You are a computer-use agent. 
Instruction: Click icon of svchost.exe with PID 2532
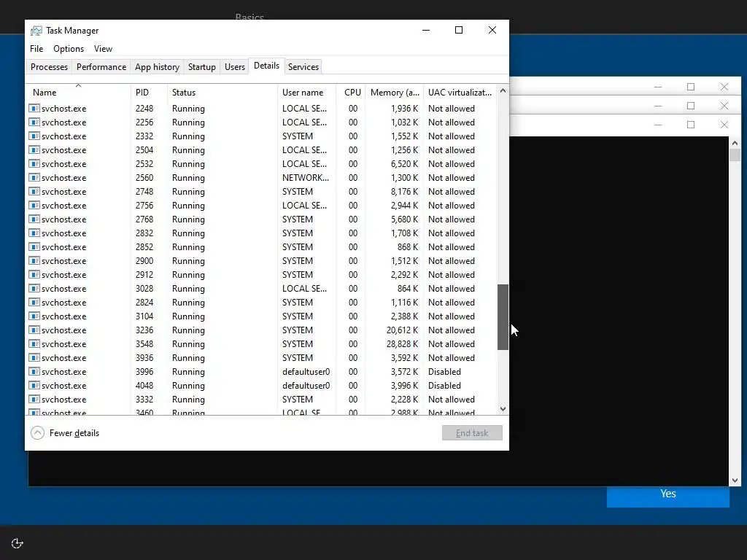pyautogui.click(x=34, y=163)
